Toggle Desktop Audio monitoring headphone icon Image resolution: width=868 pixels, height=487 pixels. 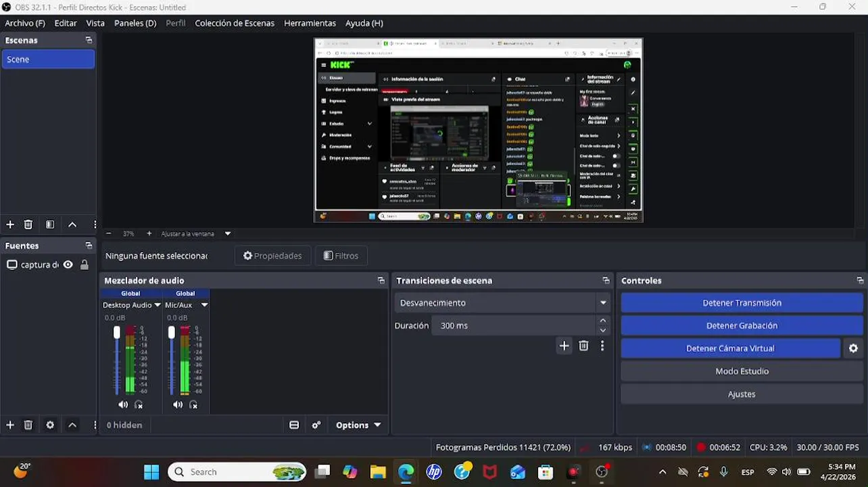click(139, 404)
